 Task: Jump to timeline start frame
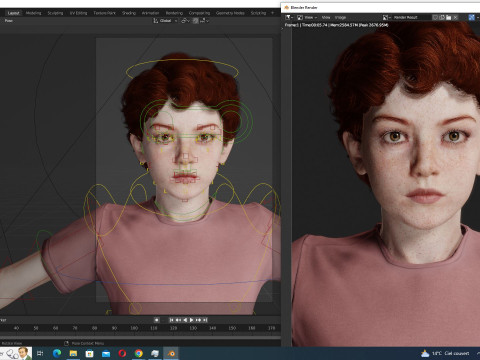[x=171, y=320]
